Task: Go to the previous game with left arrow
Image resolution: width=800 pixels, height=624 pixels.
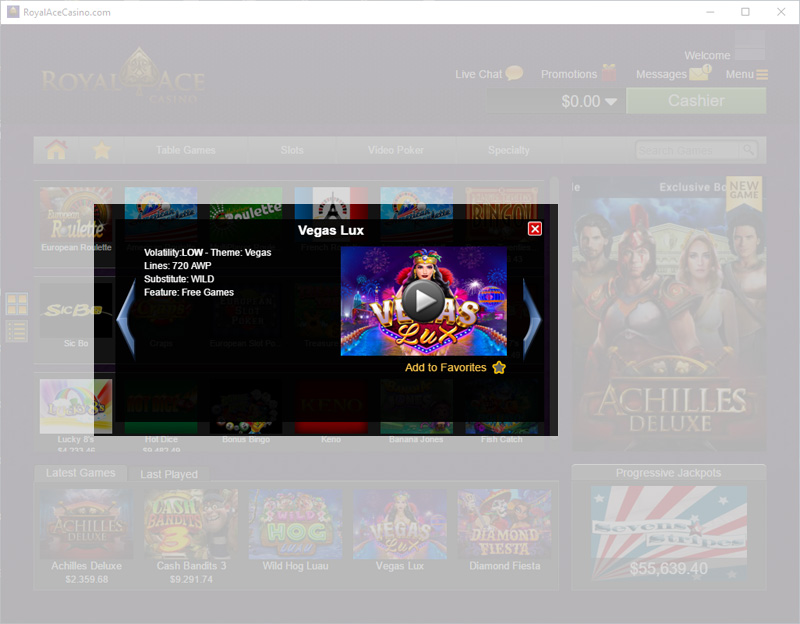Action: [x=126, y=318]
